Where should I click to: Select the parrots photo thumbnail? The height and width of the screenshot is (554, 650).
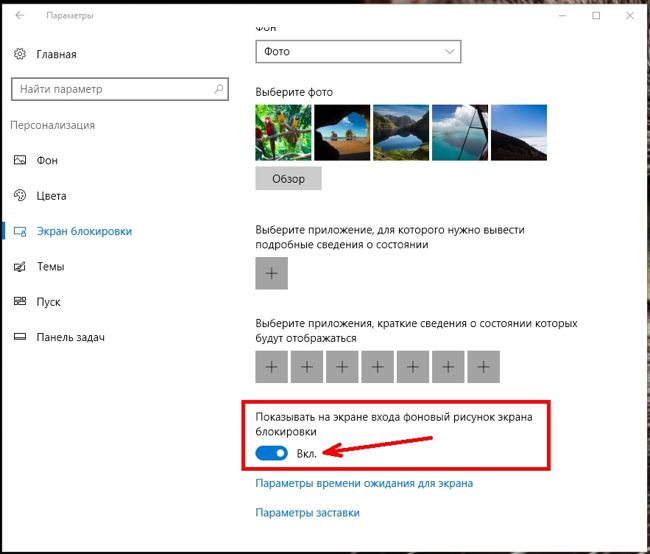click(283, 132)
